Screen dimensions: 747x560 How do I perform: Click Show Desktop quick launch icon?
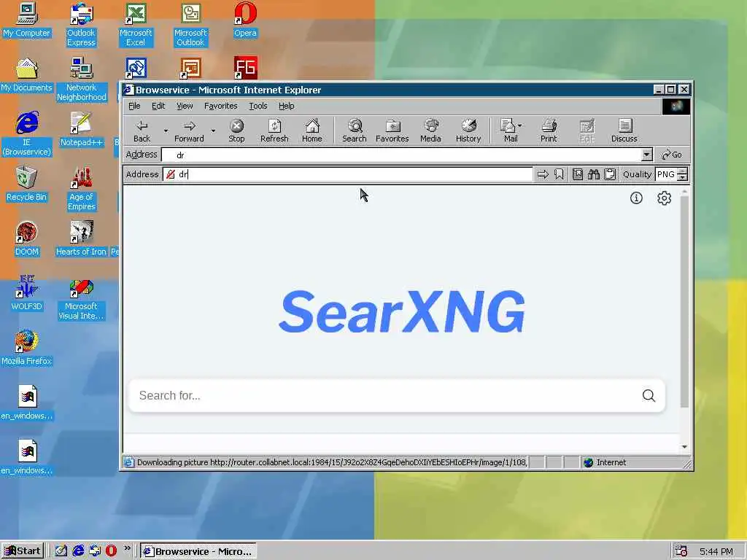(61, 551)
